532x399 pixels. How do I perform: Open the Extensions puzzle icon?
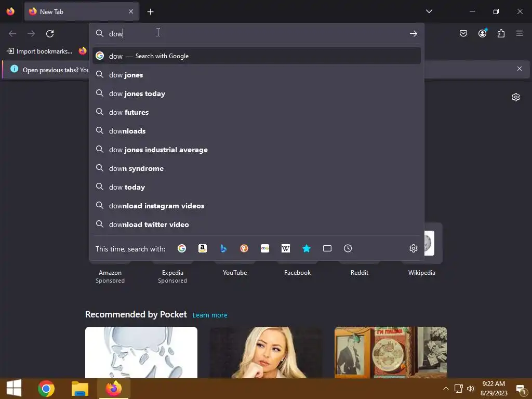coord(501,33)
